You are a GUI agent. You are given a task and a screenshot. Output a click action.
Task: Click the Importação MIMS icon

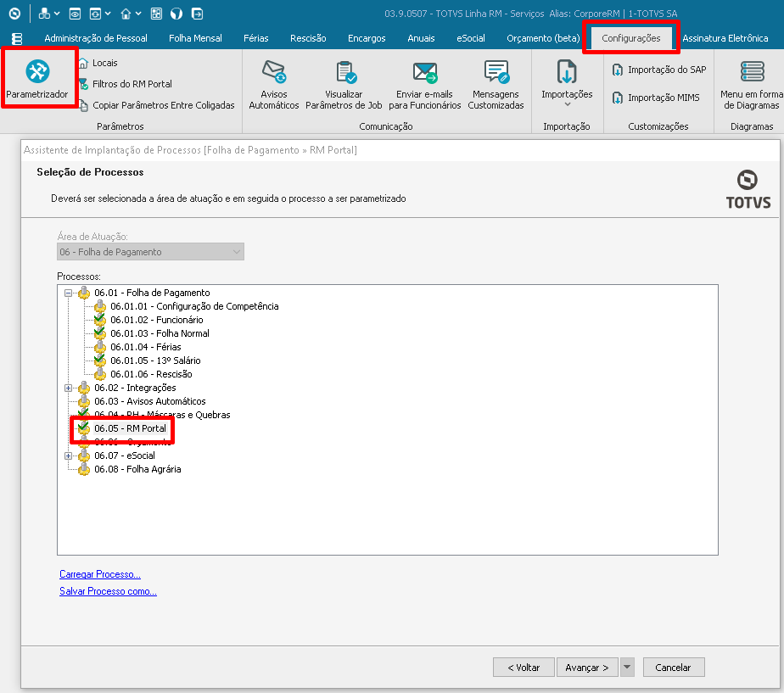[x=618, y=98]
